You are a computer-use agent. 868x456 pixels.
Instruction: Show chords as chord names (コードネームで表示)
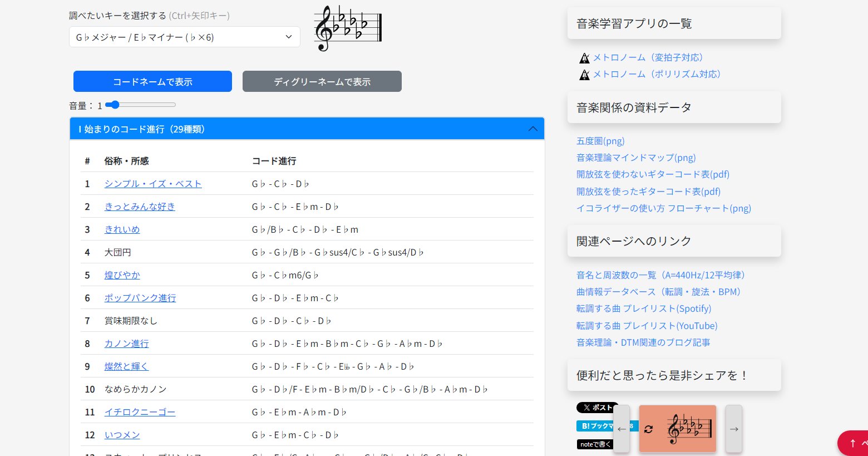152,81
